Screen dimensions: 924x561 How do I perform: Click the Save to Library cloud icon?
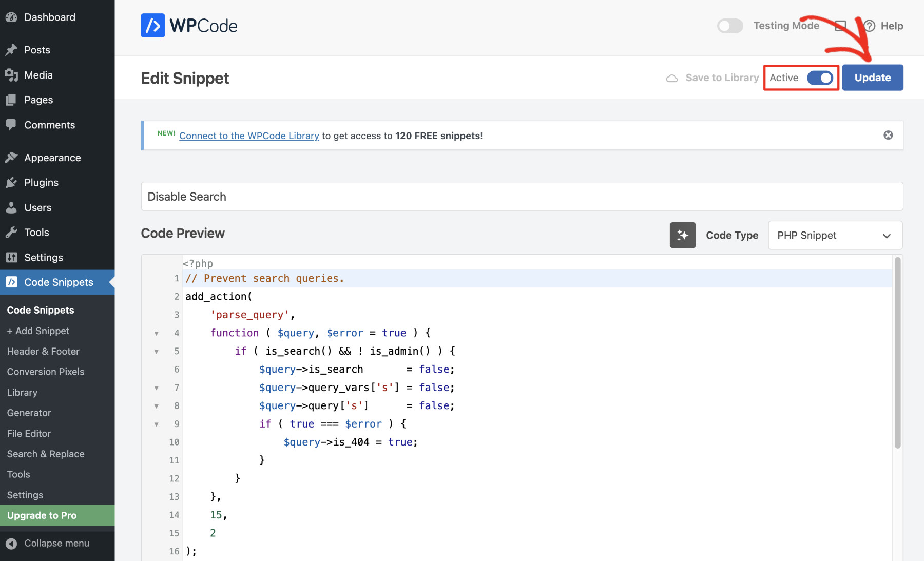(671, 78)
